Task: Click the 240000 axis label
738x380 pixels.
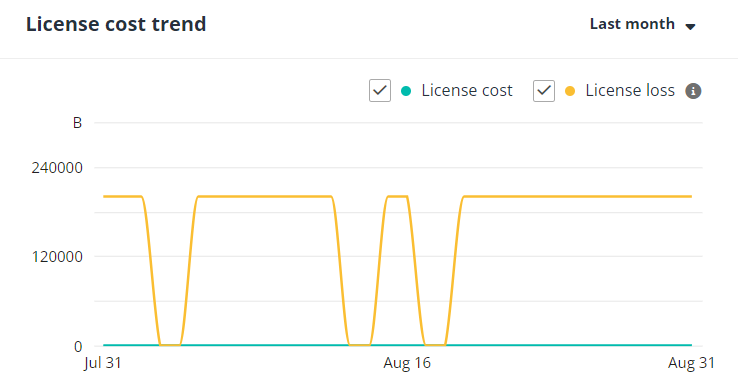Action: (x=57, y=168)
